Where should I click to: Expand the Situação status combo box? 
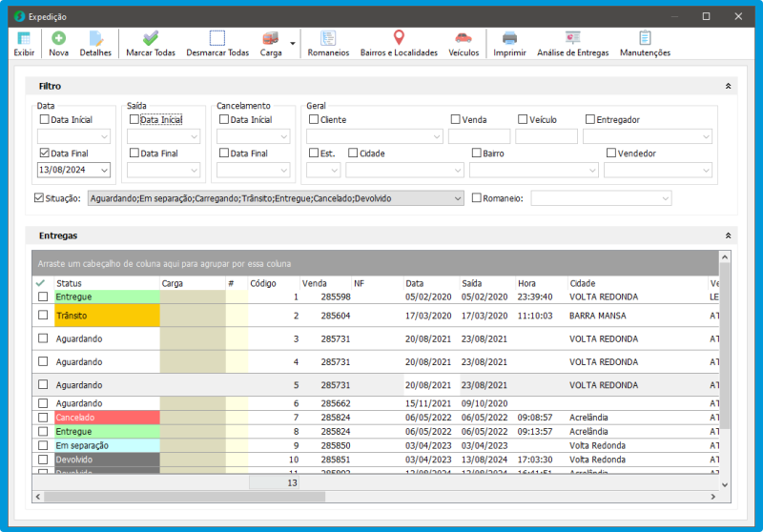click(x=457, y=198)
